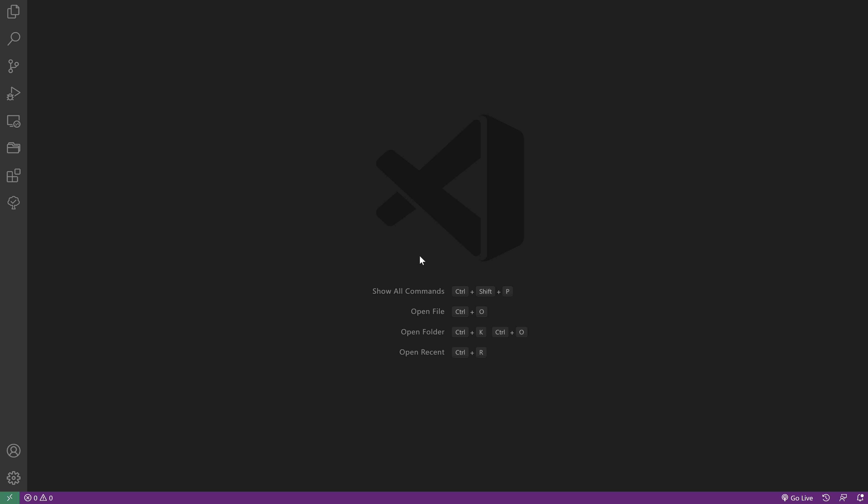
Task: Show notifications via the bell icon
Action: (860, 498)
